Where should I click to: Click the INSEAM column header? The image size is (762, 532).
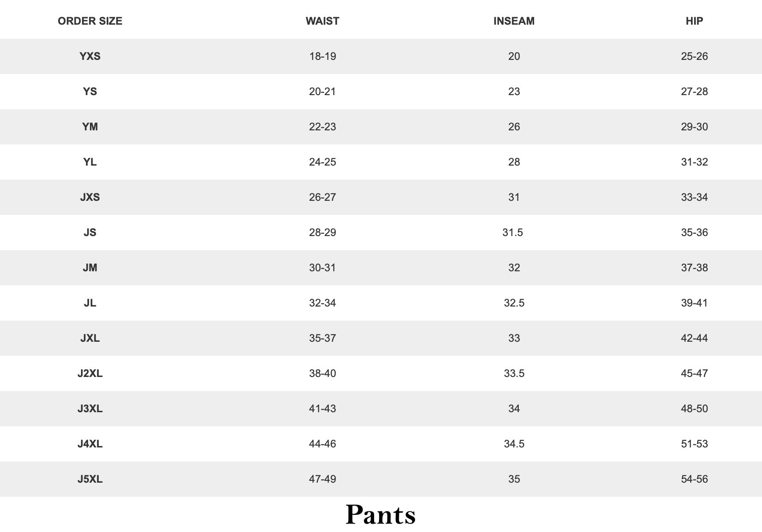[514, 21]
